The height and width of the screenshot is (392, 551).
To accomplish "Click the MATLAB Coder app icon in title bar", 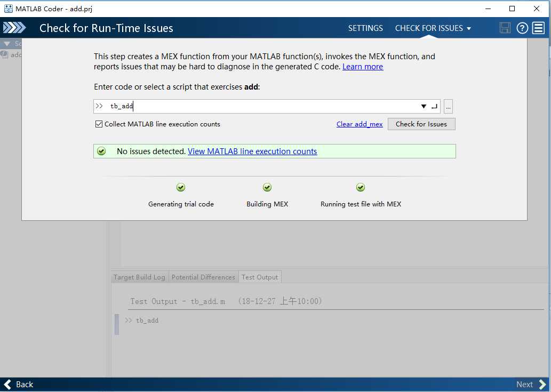I will [x=9, y=9].
